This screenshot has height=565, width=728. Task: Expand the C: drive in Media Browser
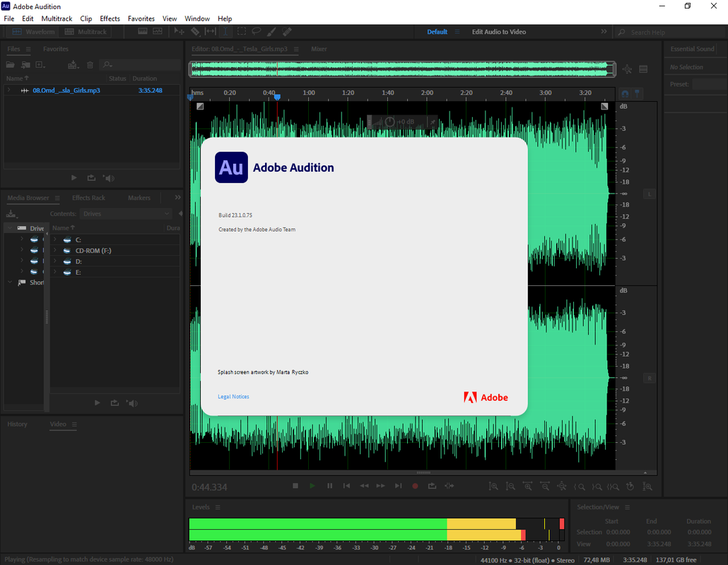point(55,239)
